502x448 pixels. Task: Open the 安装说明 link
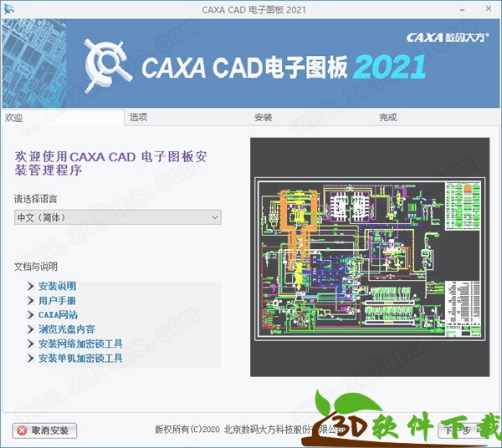pyautogui.click(x=58, y=286)
